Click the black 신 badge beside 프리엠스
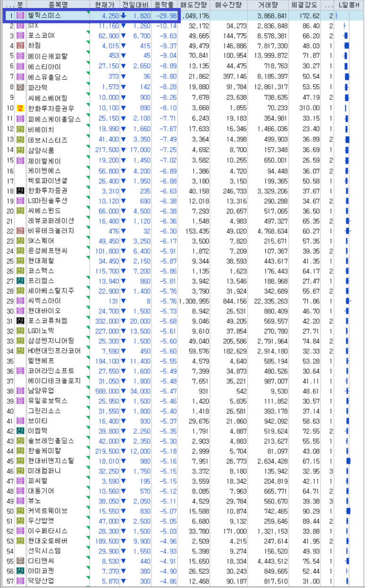The width and height of the screenshot is (365, 588). (x=20, y=281)
